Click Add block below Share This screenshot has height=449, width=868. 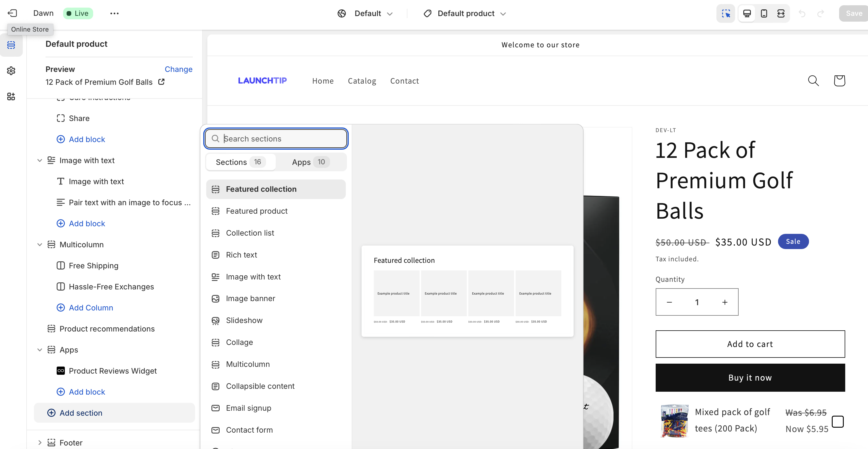pos(81,139)
